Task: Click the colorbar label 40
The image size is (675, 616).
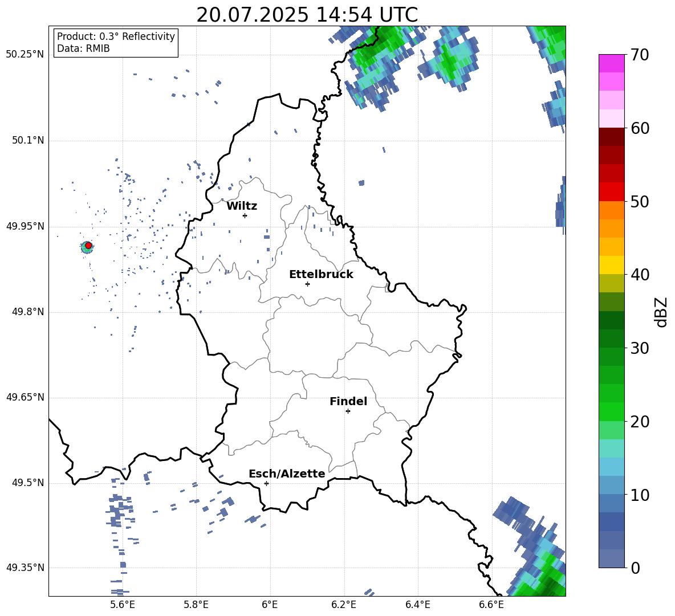Action: [640, 275]
